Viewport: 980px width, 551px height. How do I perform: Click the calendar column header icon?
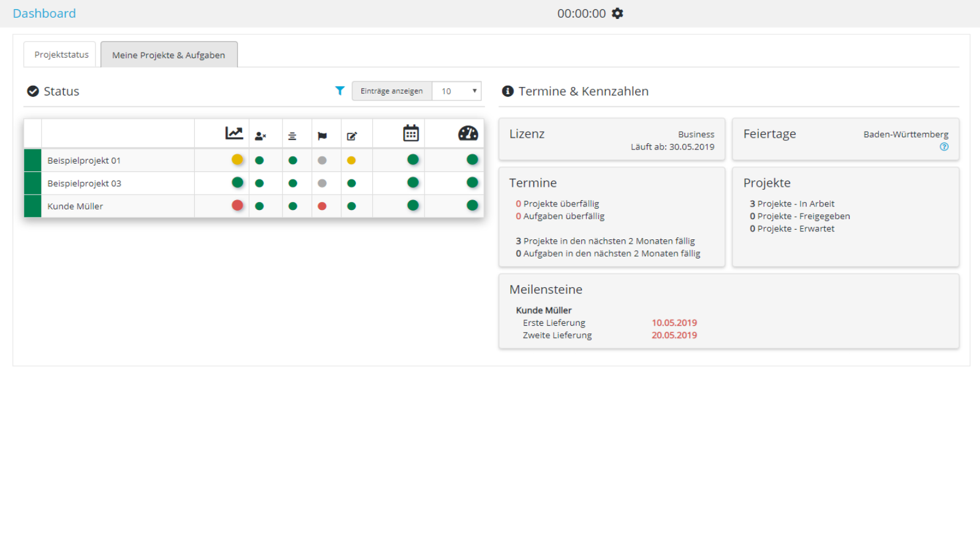point(411,133)
